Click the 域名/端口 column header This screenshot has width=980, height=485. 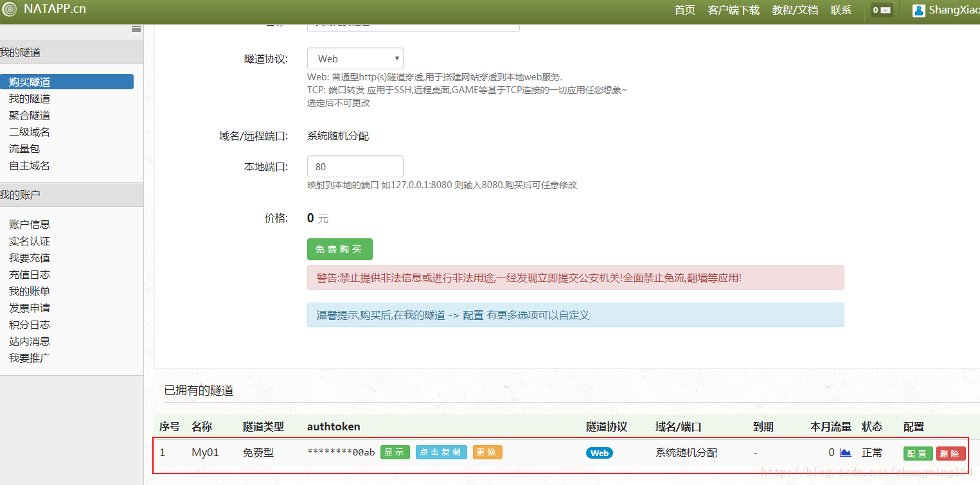pos(679,427)
